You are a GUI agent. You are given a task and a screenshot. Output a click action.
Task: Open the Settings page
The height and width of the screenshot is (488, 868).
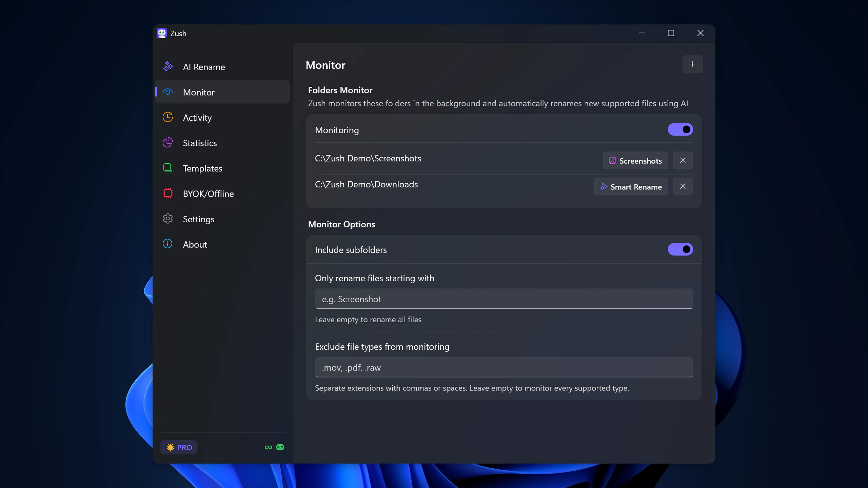click(x=222, y=219)
